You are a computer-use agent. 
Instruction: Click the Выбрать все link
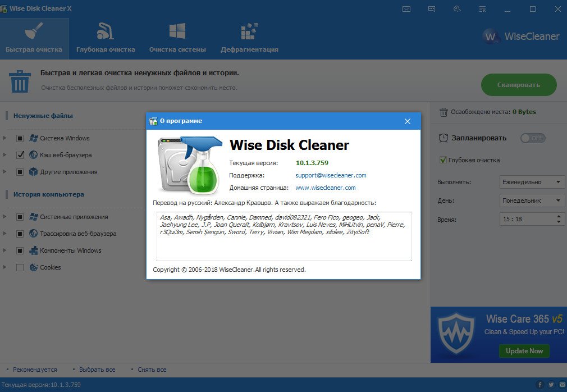(x=97, y=370)
